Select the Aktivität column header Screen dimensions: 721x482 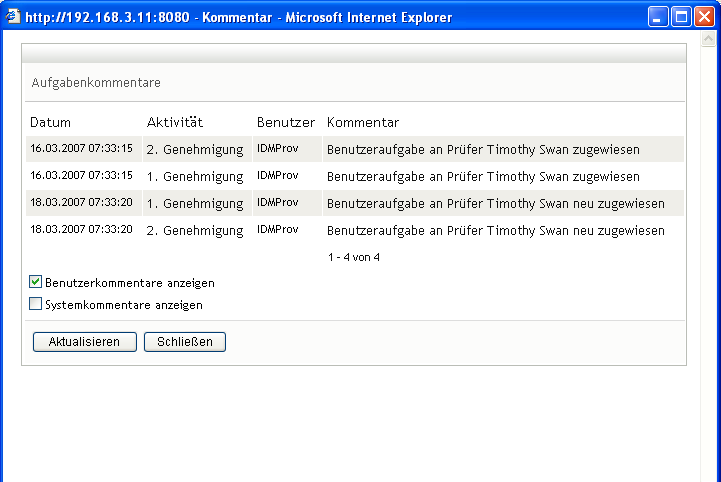[175, 123]
